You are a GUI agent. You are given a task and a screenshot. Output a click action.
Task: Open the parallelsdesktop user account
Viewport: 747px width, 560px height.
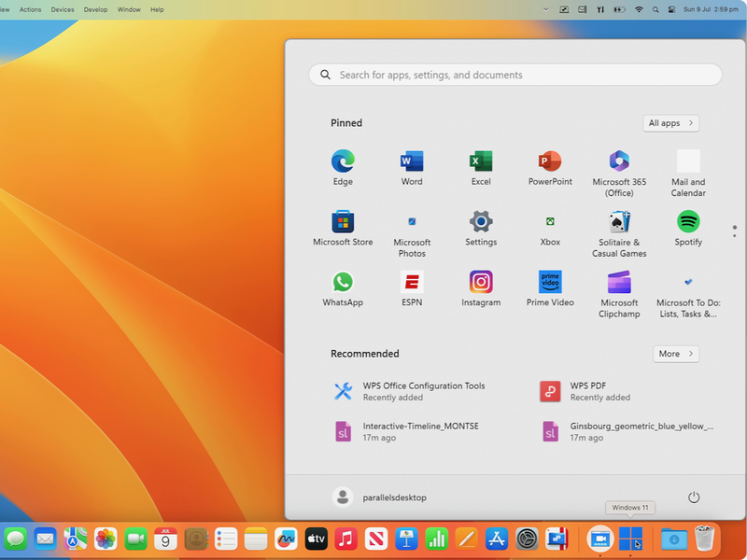tap(380, 497)
